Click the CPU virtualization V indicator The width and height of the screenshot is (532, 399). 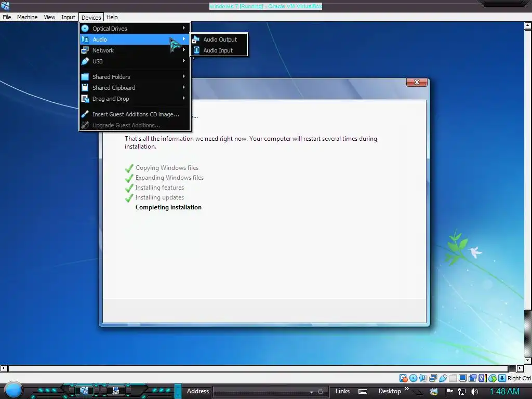483,378
